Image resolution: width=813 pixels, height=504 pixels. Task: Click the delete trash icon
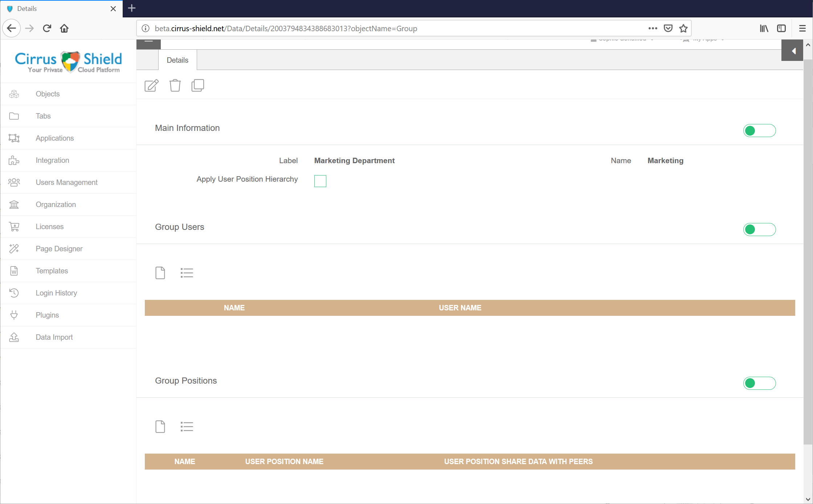[175, 85]
